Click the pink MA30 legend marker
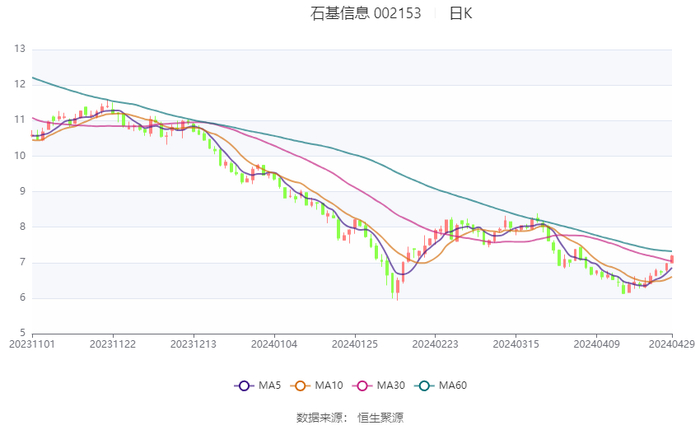The width and height of the screenshot is (700, 426). pos(357,385)
